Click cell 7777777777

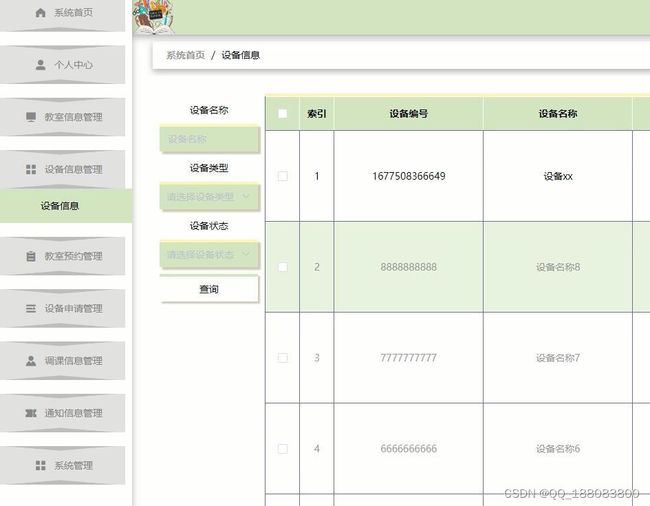tap(408, 358)
